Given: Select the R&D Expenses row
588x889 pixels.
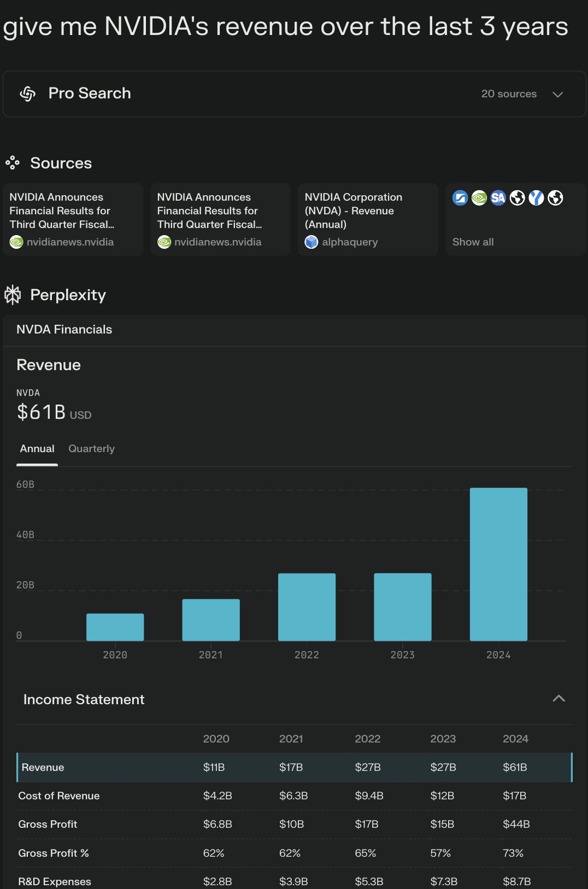Looking at the screenshot, I should (x=295, y=881).
